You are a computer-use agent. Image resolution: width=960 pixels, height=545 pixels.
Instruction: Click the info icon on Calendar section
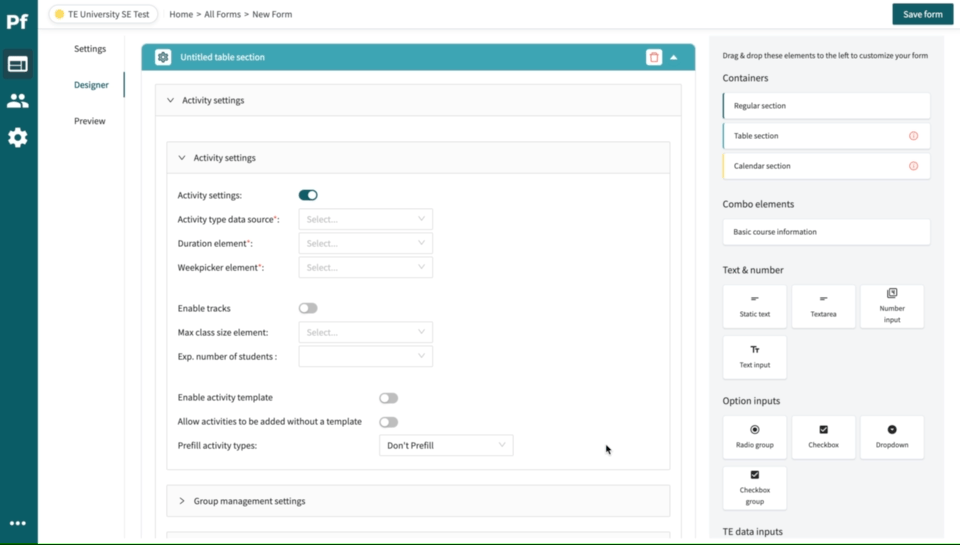tap(913, 166)
